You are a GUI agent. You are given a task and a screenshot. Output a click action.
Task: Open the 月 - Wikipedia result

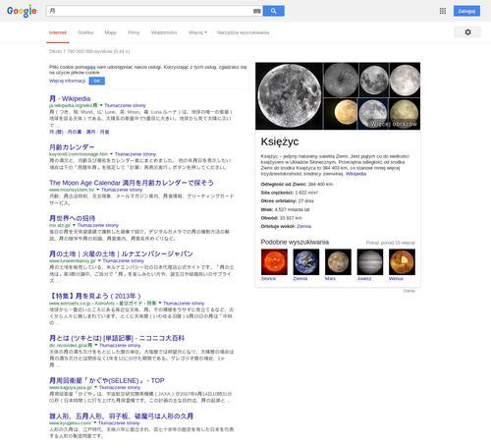pos(70,98)
